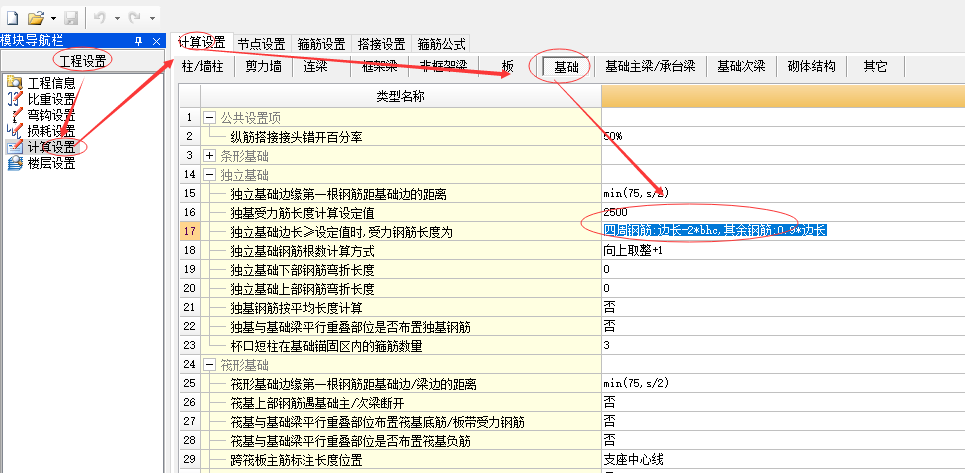Click 否 value for 独基与基础梁平行重叠部位是否布置独基钢筋
This screenshot has height=473, width=965.
coord(783,327)
